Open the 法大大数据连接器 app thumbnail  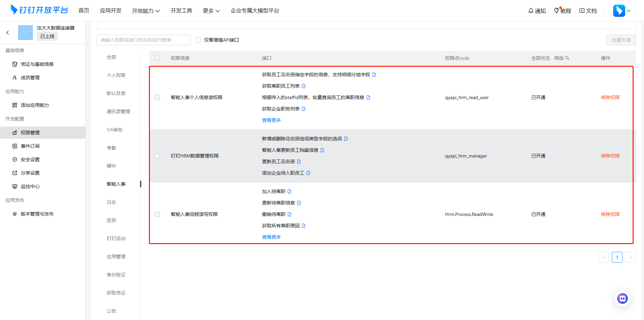coord(25,33)
